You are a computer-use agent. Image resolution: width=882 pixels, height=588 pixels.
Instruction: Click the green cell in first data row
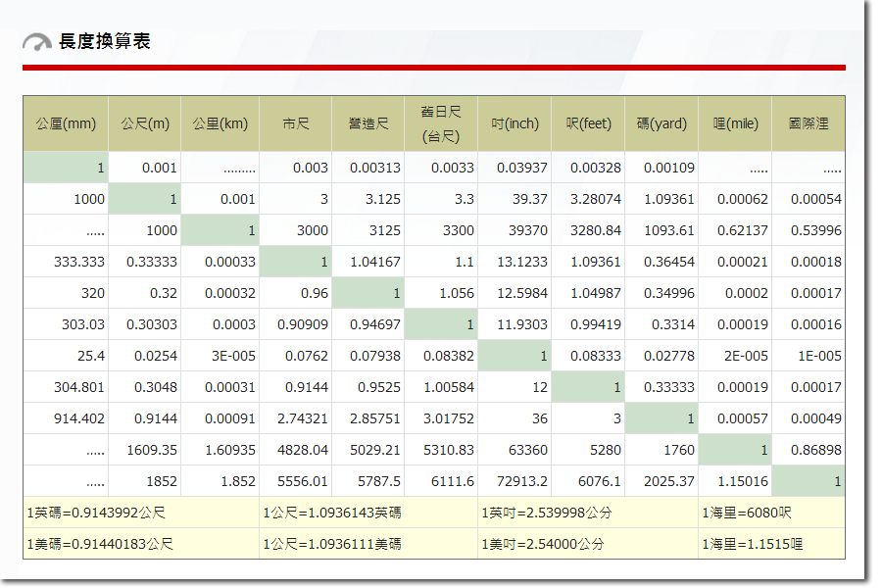click(66, 168)
